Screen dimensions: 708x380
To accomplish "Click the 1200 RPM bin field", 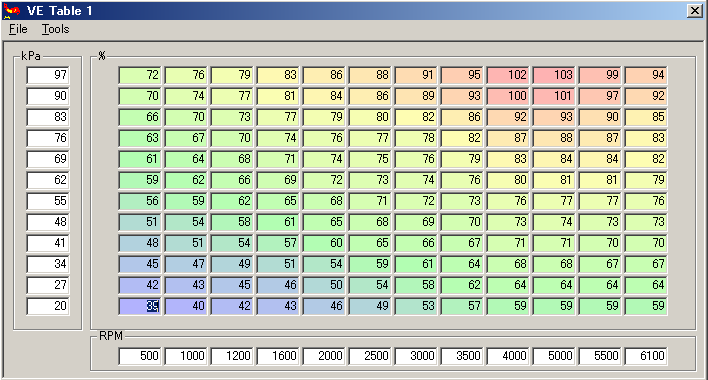I will 232,356.
